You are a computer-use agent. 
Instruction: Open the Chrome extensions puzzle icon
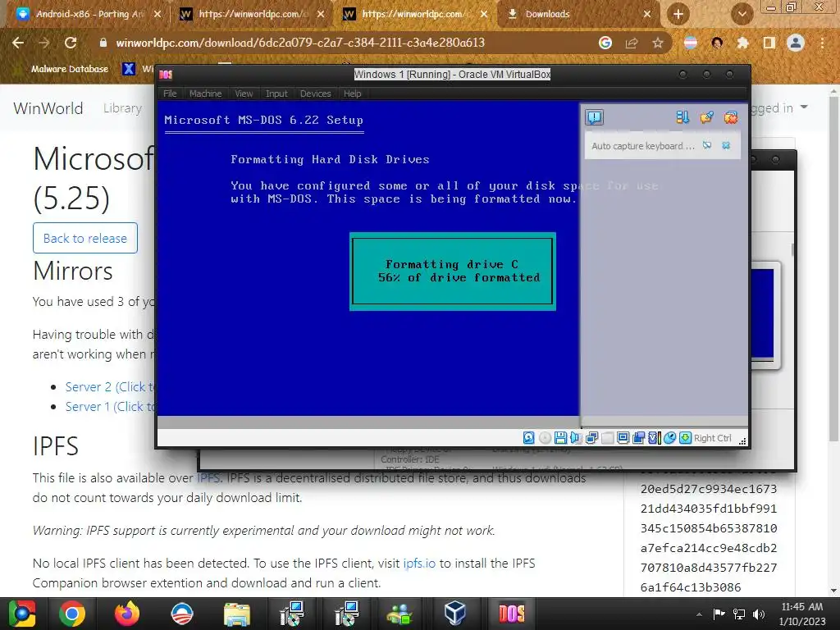(x=743, y=43)
